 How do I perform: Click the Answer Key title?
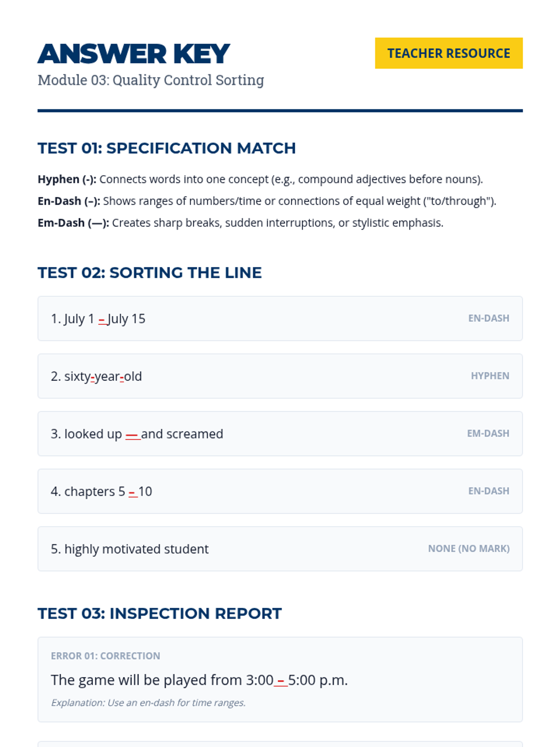pyautogui.click(x=134, y=54)
